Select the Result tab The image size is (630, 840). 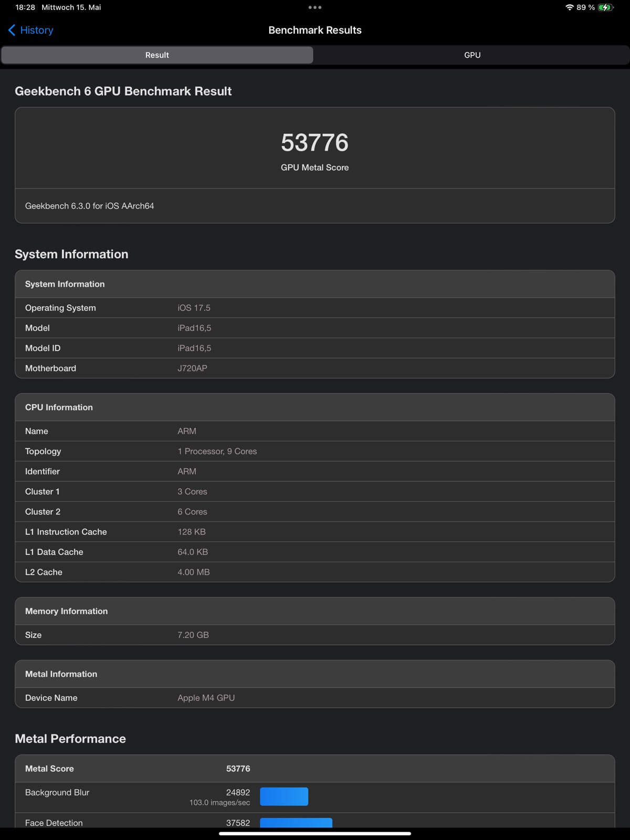[x=157, y=55]
